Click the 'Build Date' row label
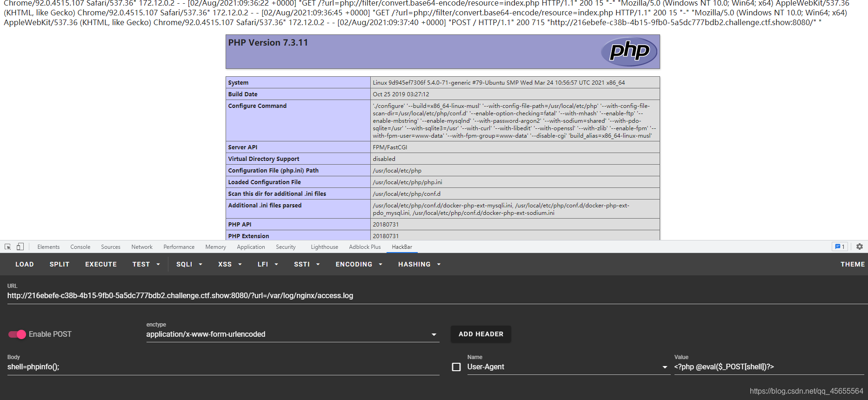The image size is (868, 400). pos(243,94)
